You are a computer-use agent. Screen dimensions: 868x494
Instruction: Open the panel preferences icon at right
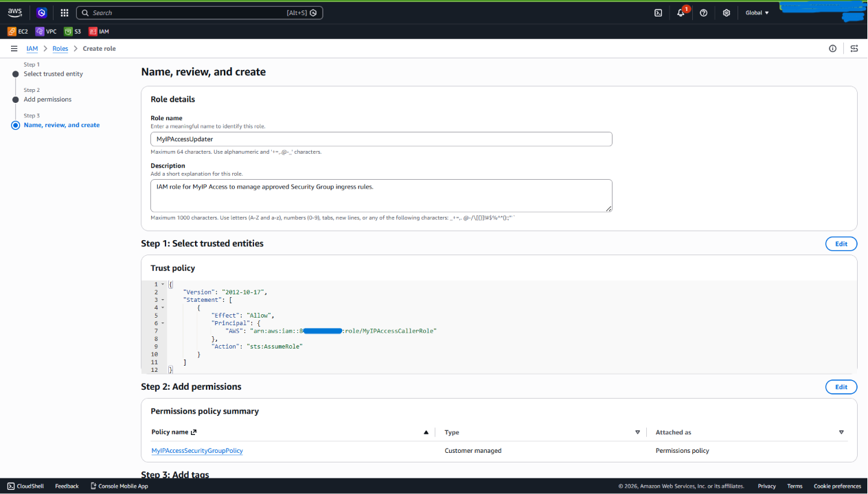[854, 49]
